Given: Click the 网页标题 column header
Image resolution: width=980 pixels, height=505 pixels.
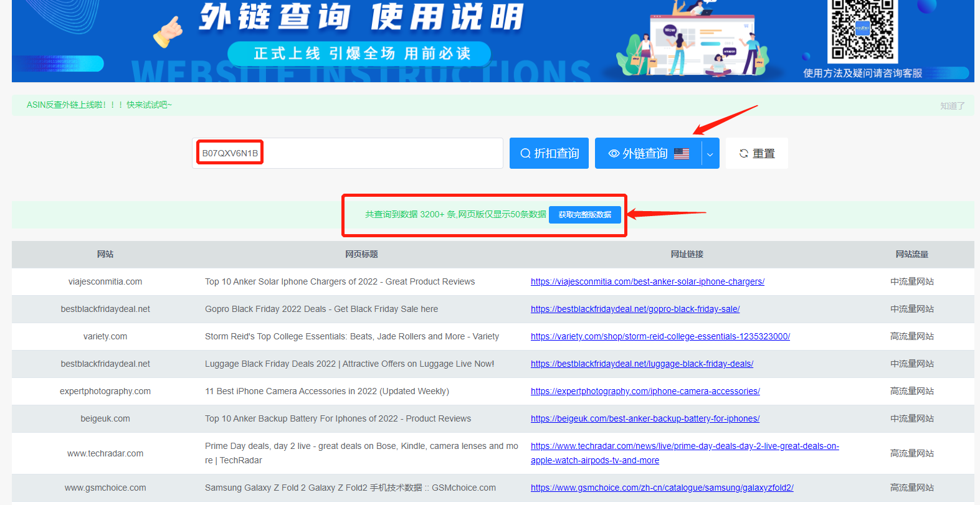Looking at the screenshot, I should [x=361, y=254].
